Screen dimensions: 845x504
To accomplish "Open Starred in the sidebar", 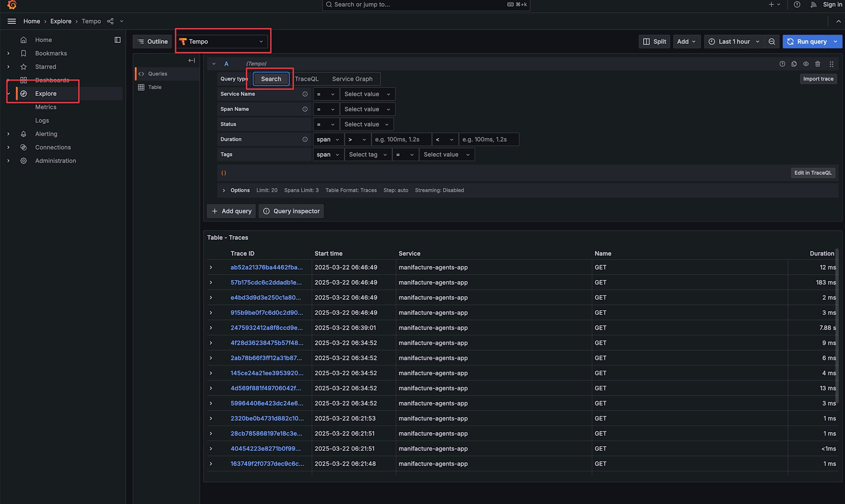I will [x=46, y=67].
